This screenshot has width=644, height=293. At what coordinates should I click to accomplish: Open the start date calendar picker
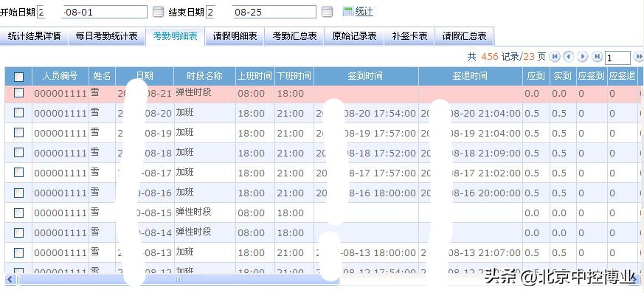158,12
